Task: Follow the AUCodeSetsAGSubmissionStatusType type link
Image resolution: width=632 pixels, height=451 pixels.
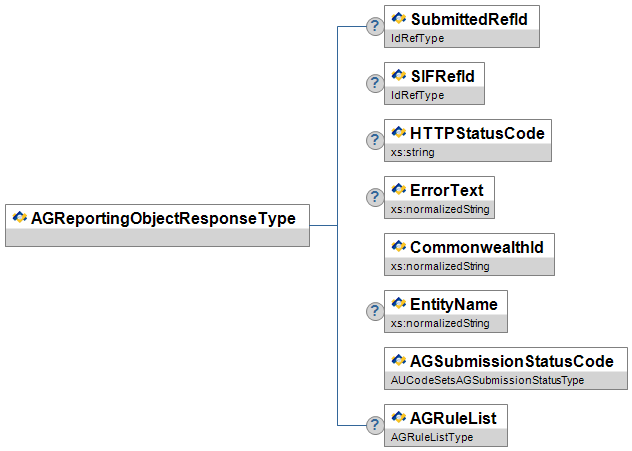Action: 487,380
